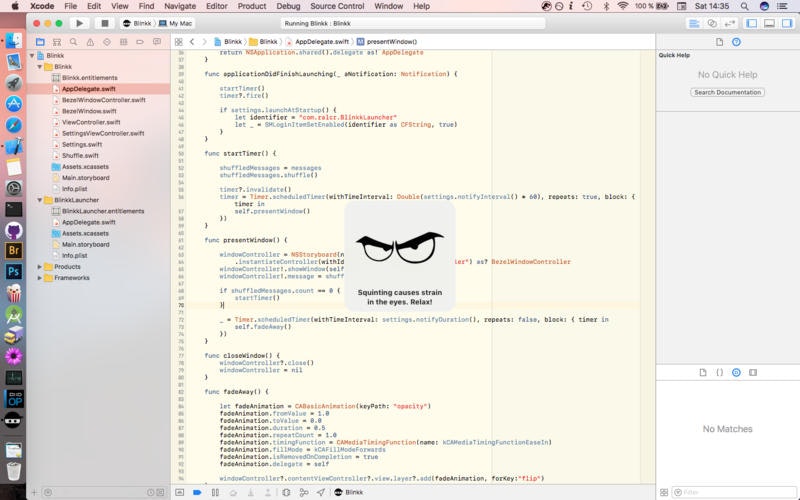The height and width of the screenshot is (500, 800).
Task: Open Debug Memory Graph
Action: (304, 492)
